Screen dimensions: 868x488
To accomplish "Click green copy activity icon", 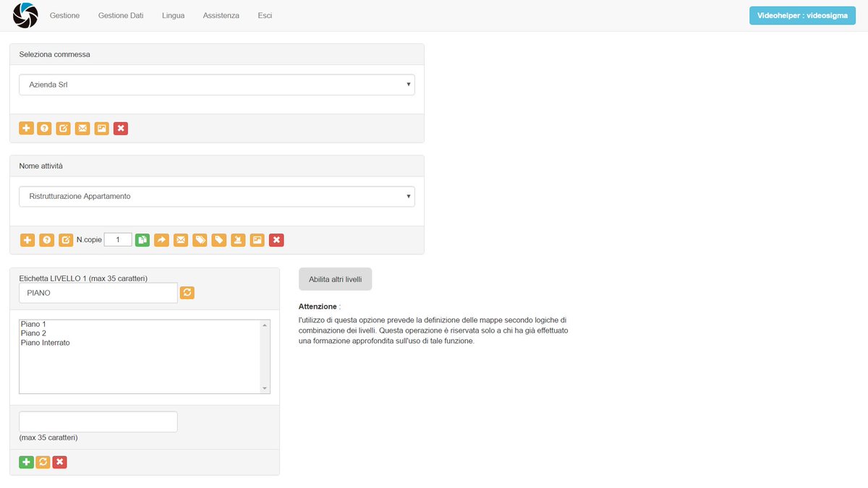I will [142, 239].
